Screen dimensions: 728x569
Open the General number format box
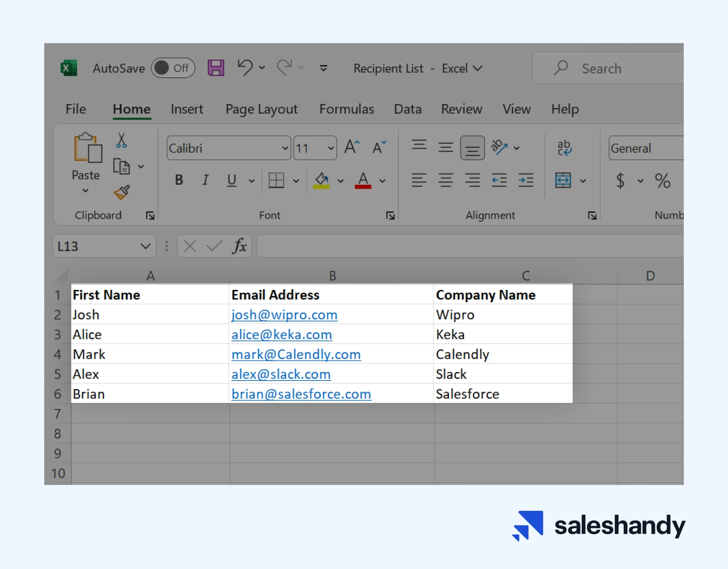[x=646, y=148]
